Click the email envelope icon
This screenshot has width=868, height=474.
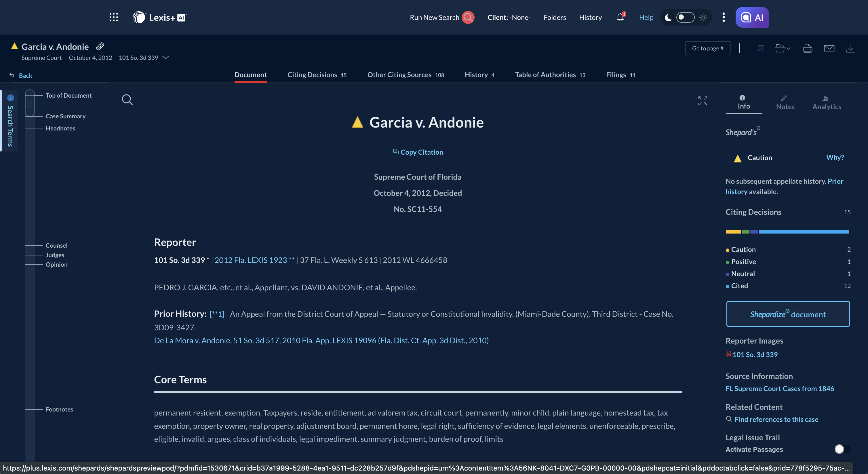click(x=829, y=48)
